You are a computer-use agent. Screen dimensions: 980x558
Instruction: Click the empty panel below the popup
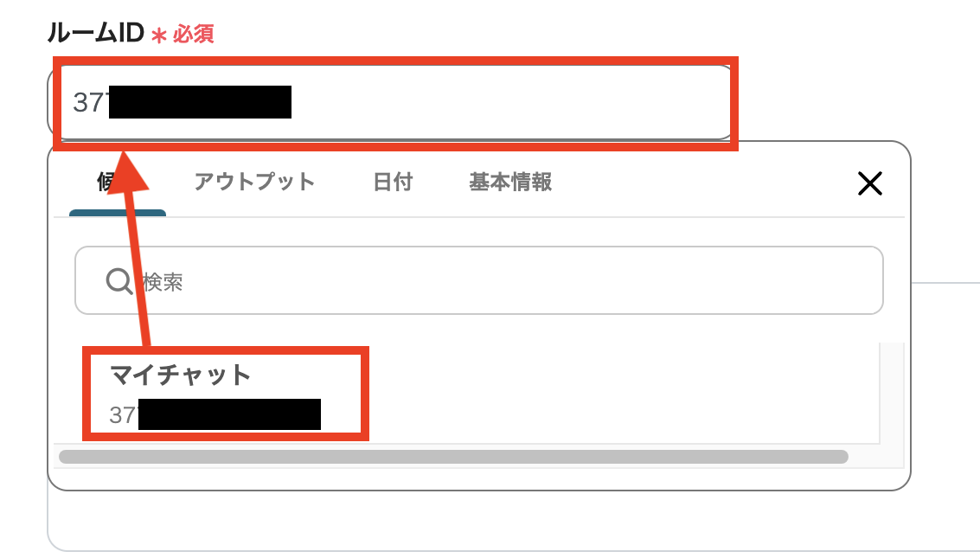tap(475, 522)
